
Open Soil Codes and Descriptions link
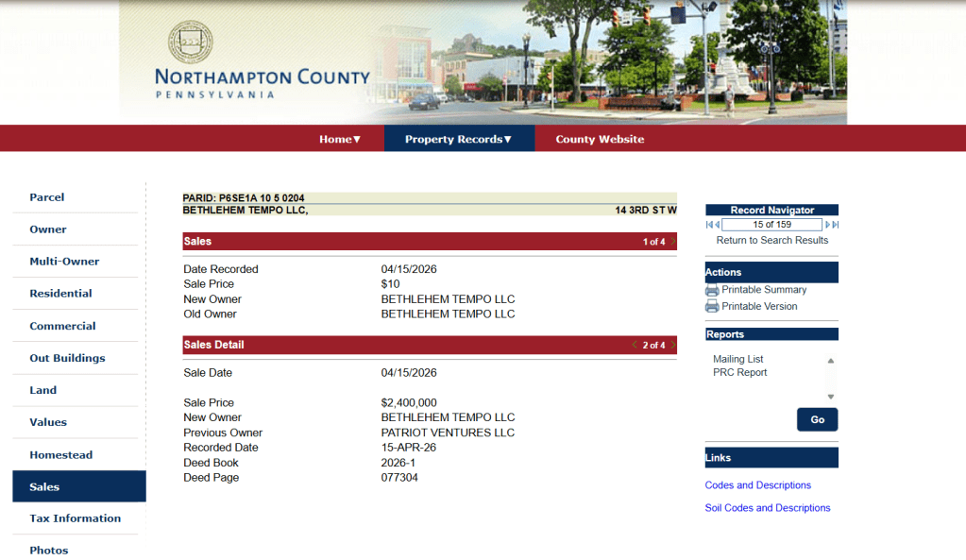click(x=767, y=508)
